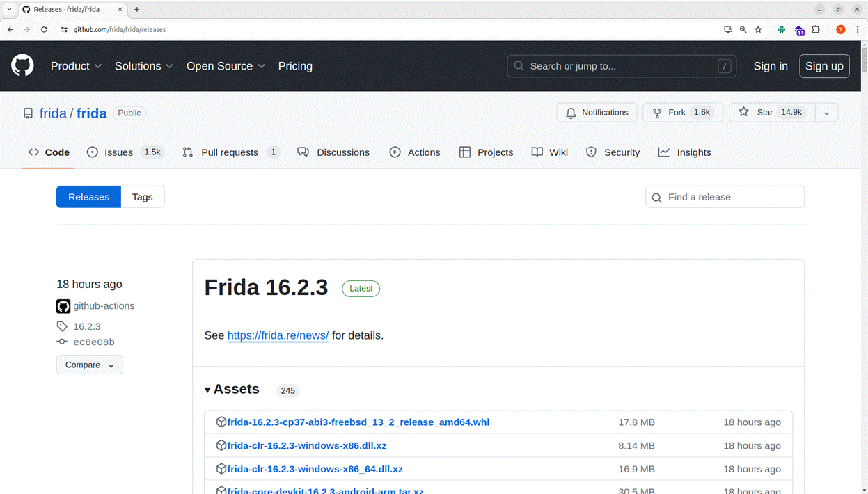The width and height of the screenshot is (868, 494).
Task: Click the Notifications bell button
Action: [597, 113]
